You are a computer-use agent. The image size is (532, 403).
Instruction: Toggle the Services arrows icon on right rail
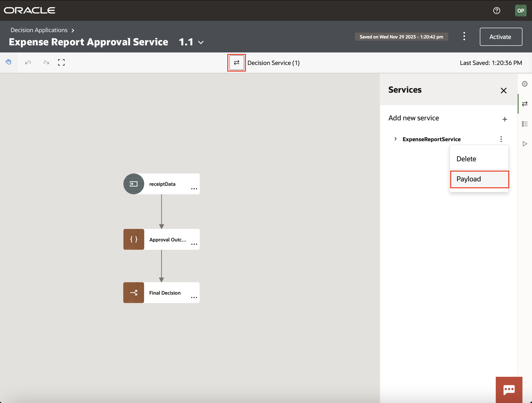click(x=525, y=104)
